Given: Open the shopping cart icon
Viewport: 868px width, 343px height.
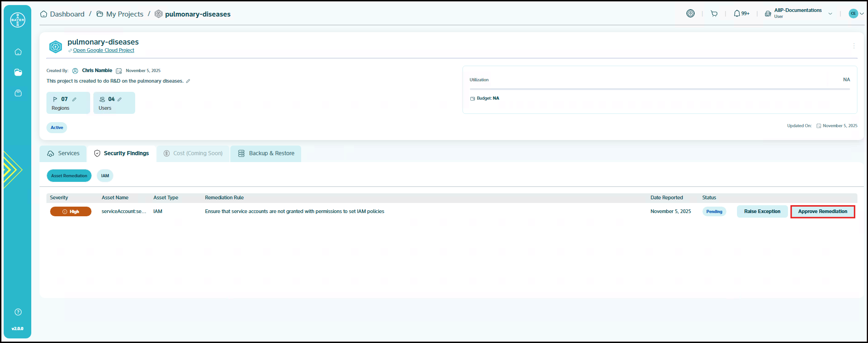Looking at the screenshot, I should pos(714,14).
